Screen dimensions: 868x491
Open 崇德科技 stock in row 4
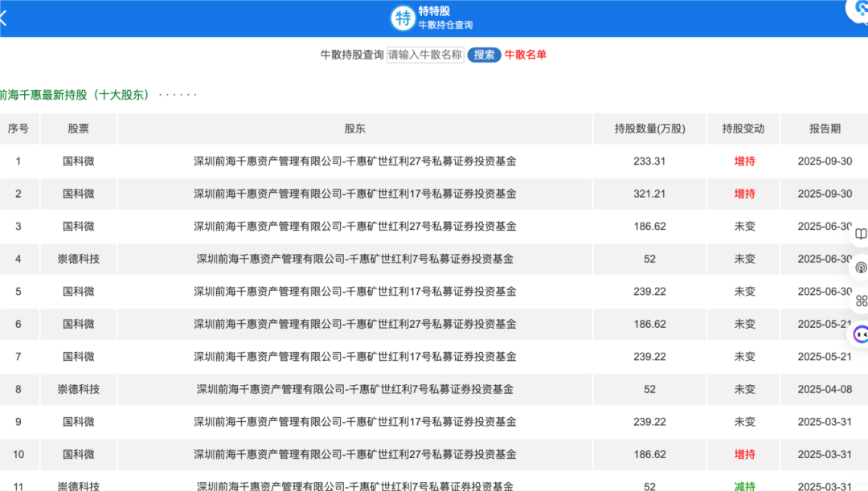pyautogui.click(x=78, y=259)
